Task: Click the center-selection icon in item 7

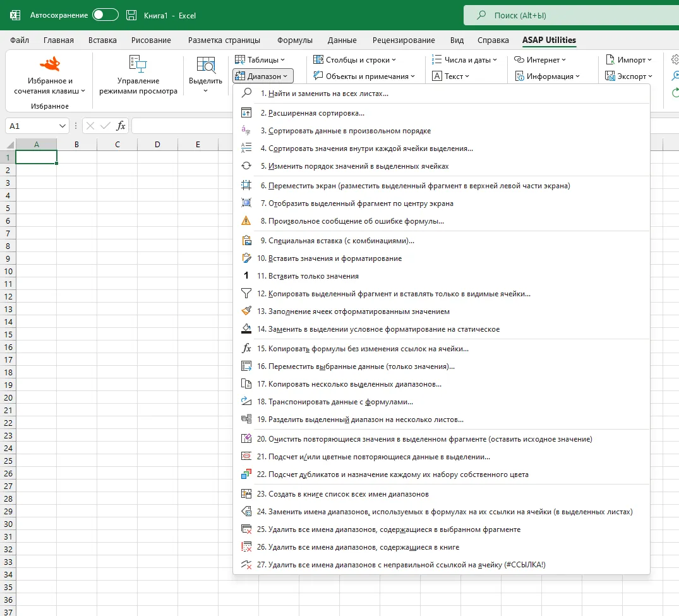Action: coord(246,203)
